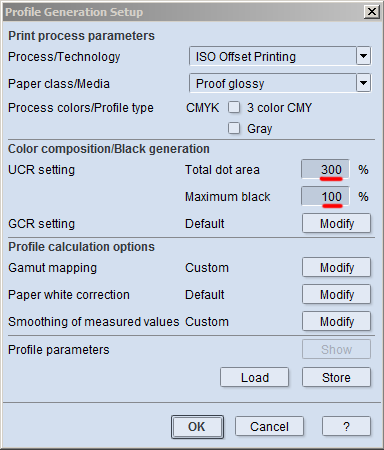Confirm the dialog with OK
Viewport: 384px width, 450px height.
coord(197,426)
